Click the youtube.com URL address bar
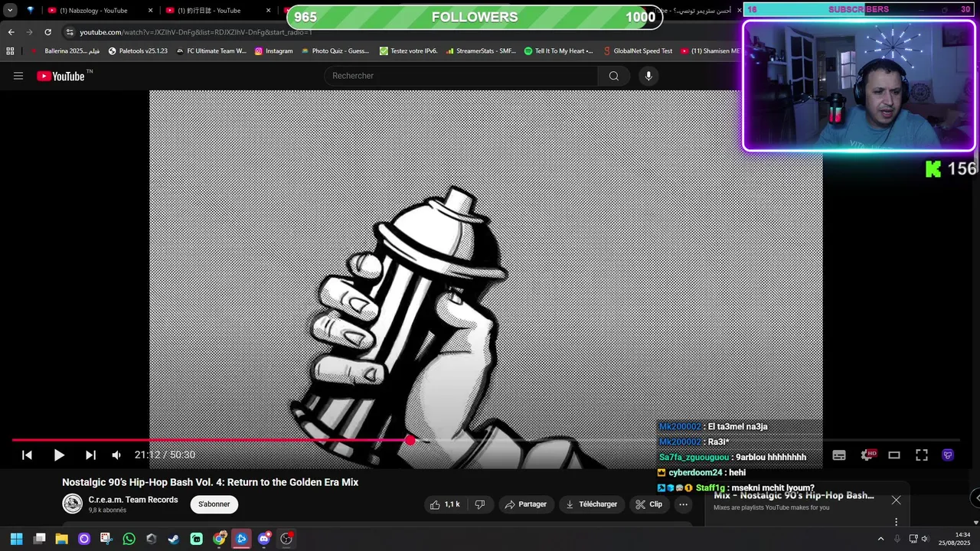 195,32
